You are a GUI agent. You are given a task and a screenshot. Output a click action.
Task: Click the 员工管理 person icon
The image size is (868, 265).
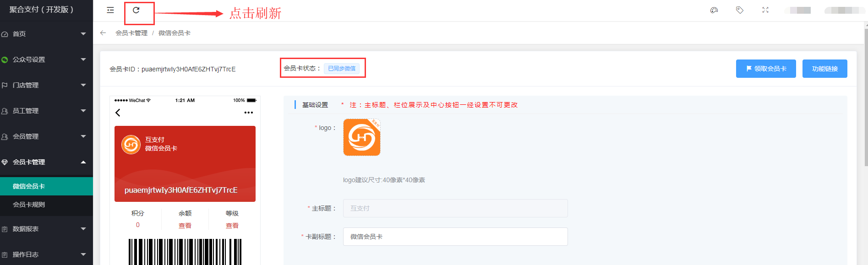click(x=5, y=111)
